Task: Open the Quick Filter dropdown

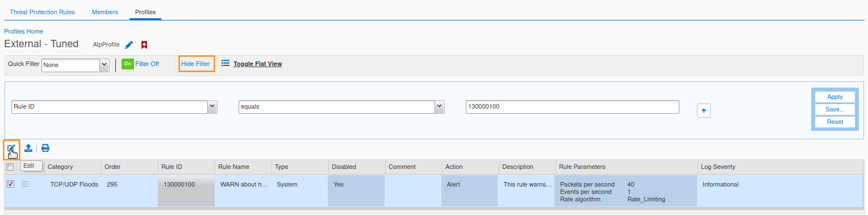Action: tap(75, 65)
